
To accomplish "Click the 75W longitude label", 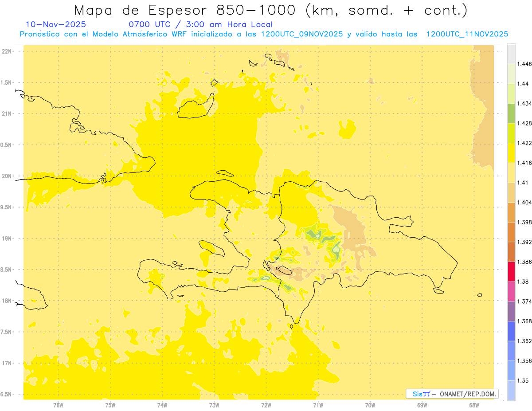I will (110, 405).
